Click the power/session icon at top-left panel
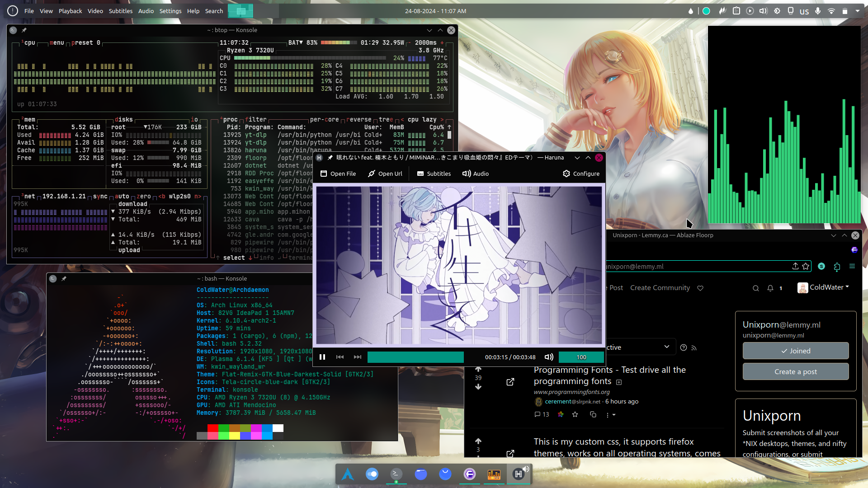868x488 pixels. click(13, 11)
